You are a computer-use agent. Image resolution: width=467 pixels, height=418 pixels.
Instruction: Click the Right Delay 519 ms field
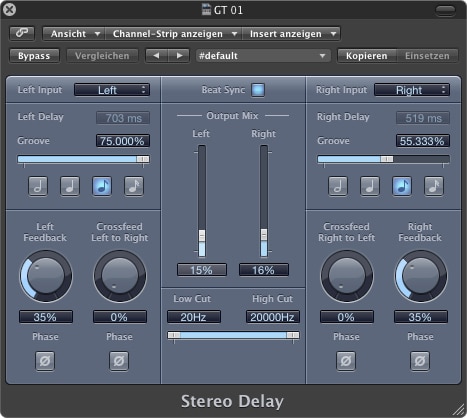(423, 118)
